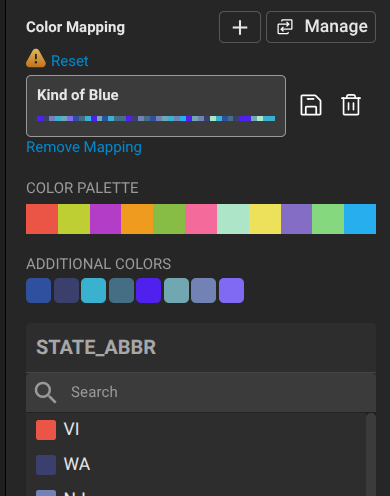390x496 pixels.
Task: Click the red swatch next to VI
Action: point(46,430)
